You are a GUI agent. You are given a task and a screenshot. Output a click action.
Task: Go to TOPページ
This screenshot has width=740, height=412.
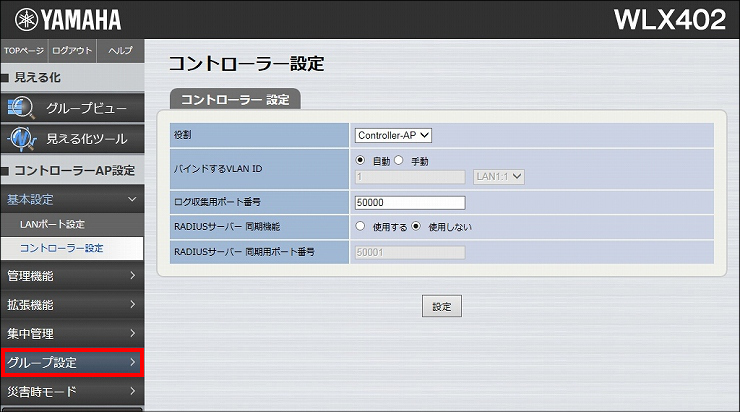point(24,50)
